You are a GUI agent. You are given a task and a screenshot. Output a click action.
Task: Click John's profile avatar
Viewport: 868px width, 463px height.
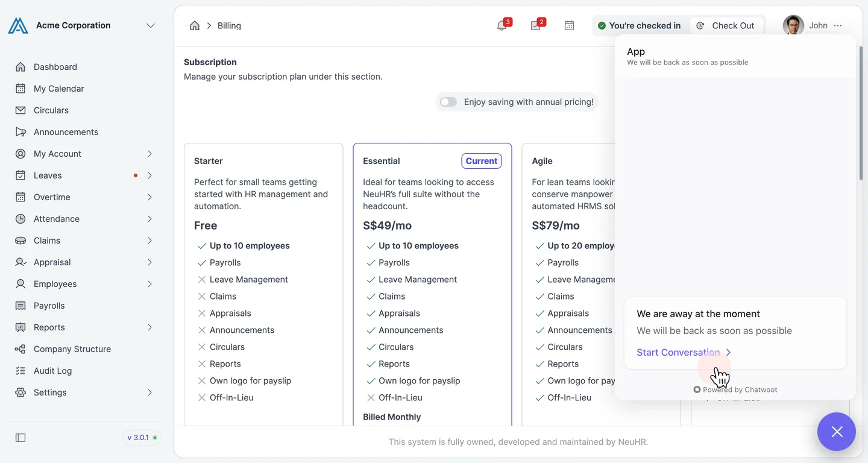[793, 25]
